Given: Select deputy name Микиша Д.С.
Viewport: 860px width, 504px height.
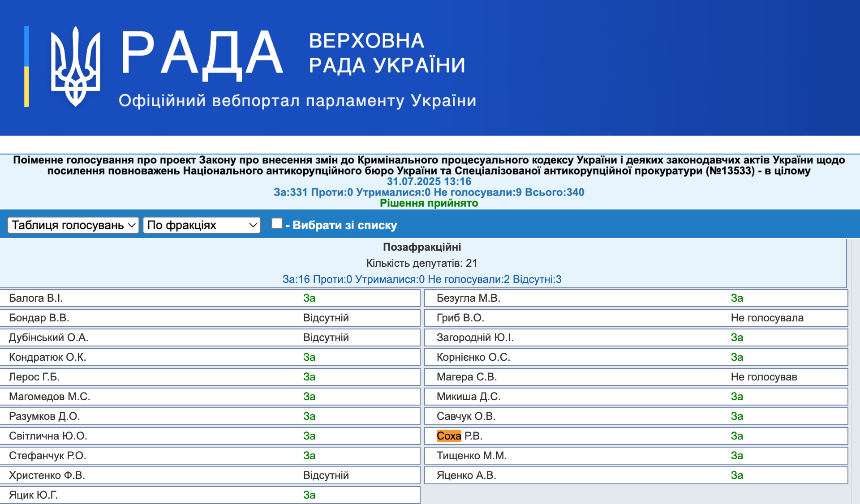Looking at the screenshot, I should [x=469, y=397].
